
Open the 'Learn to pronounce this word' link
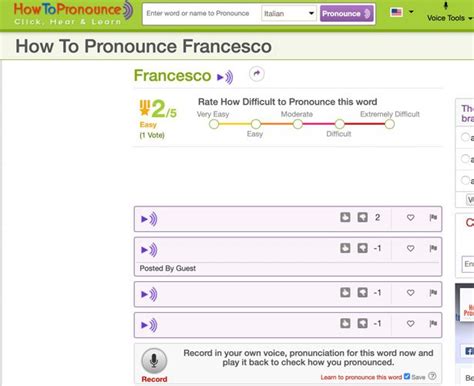click(361, 377)
